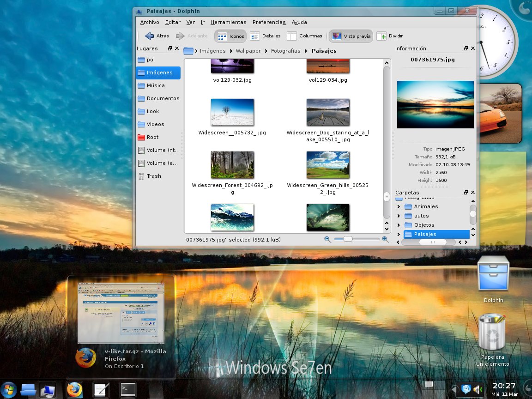Close the Carpetas panel
Viewport: 532px width, 399px height.
[x=473, y=193]
